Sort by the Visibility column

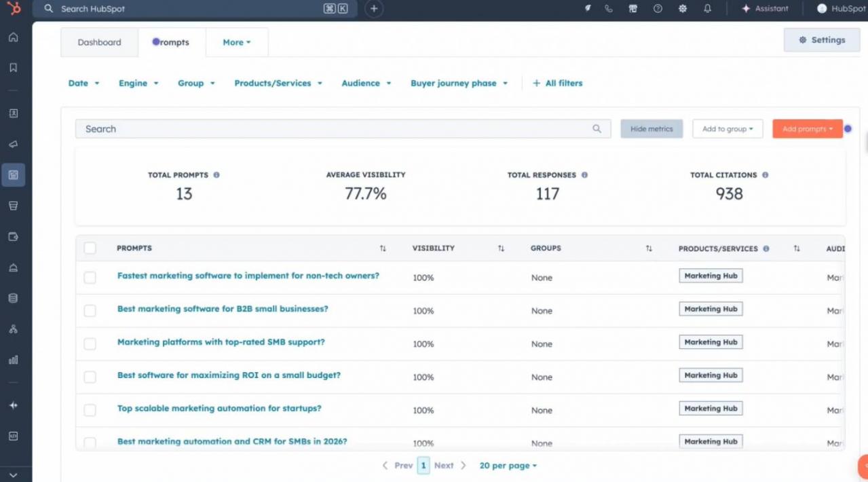501,248
